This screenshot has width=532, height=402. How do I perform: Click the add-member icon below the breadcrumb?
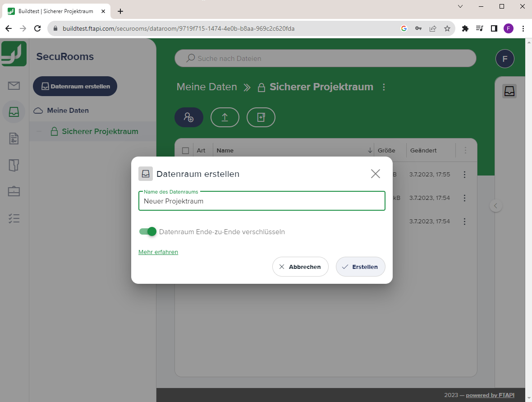coord(189,117)
